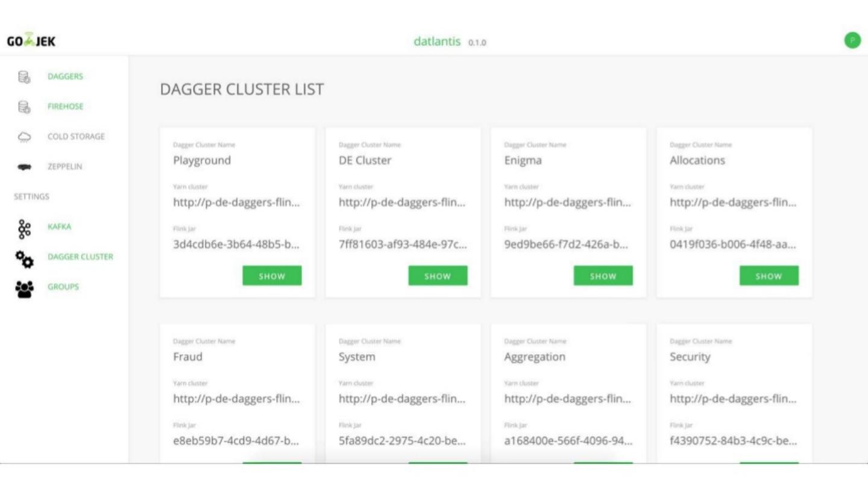Navigate to COLD STORAGE section

coord(76,137)
